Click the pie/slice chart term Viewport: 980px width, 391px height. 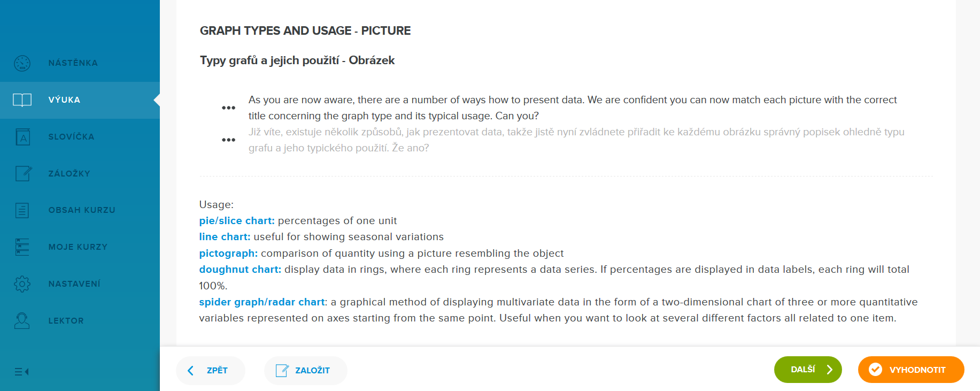click(237, 221)
